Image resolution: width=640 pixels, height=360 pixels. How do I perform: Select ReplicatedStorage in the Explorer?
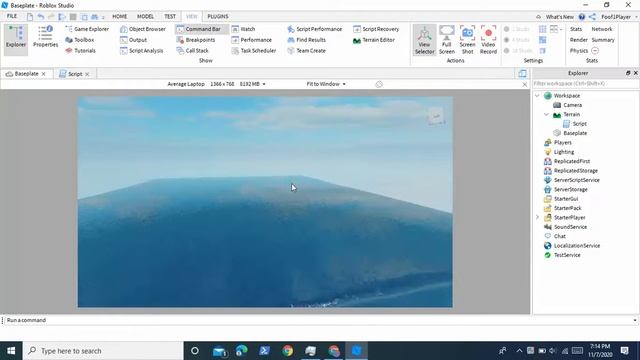coord(571,171)
